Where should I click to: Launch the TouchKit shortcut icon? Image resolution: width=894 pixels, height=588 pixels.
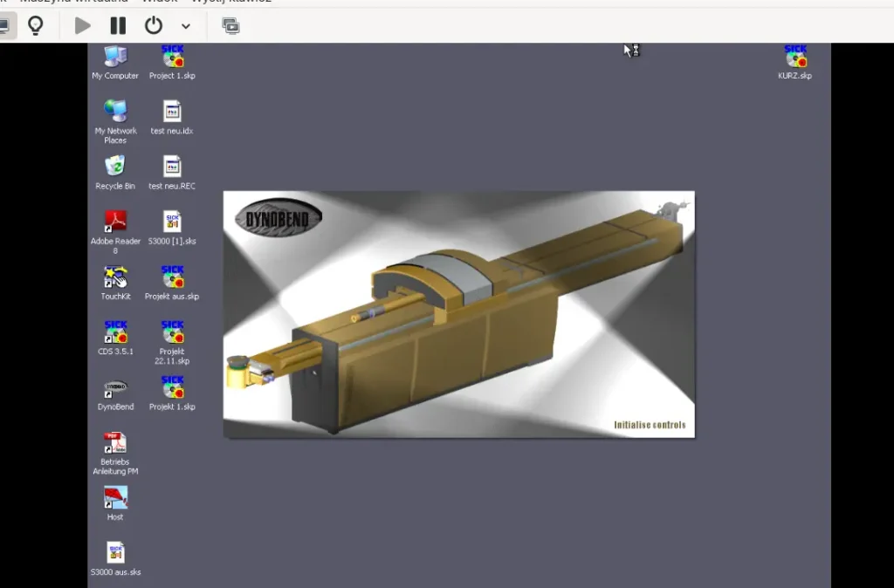(115, 277)
